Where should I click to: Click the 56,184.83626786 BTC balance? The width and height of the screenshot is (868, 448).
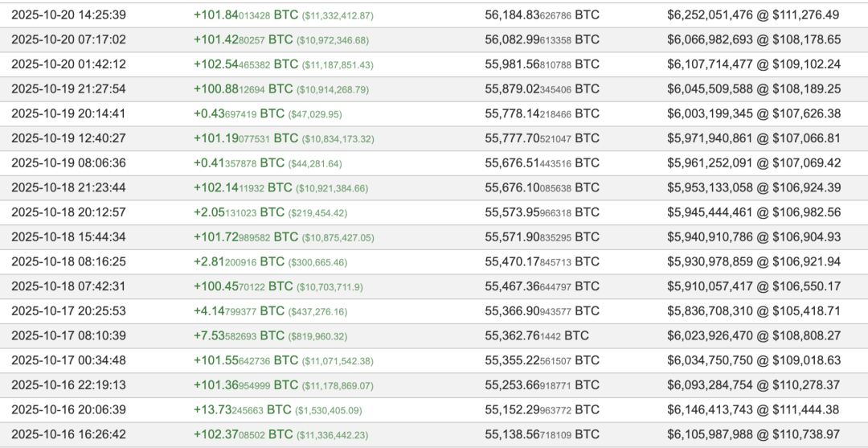click(x=542, y=15)
